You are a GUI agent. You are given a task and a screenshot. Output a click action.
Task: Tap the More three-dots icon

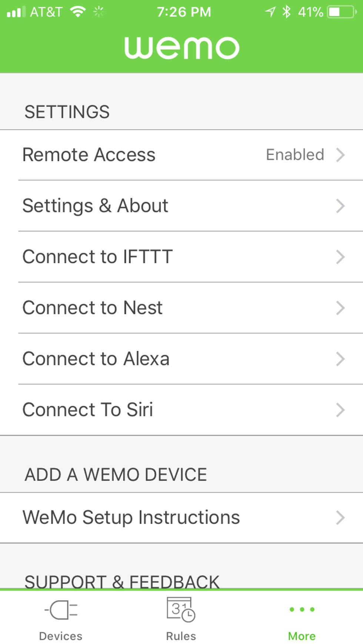[x=302, y=609]
